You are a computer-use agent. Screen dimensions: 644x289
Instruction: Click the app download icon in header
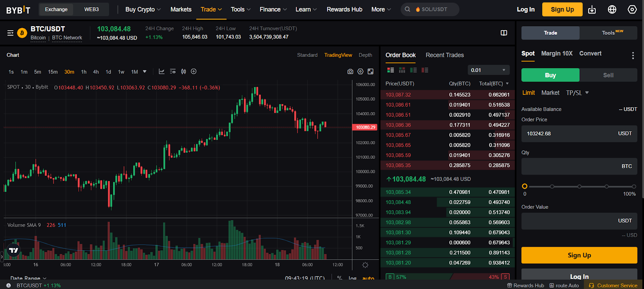(x=592, y=9)
